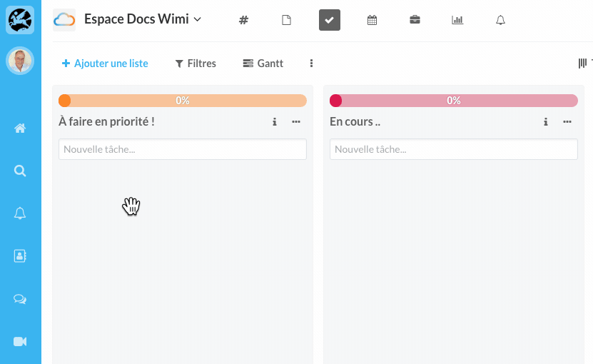Viewport: 593px width, 364px height.
Task: Switch to the documents tab icon
Action: tap(287, 20)
